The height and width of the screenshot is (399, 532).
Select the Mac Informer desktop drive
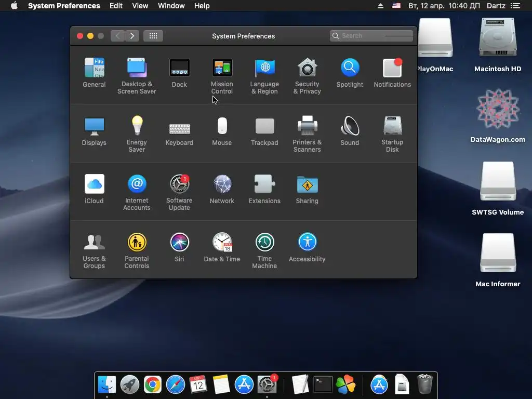[x=498, y=260]
